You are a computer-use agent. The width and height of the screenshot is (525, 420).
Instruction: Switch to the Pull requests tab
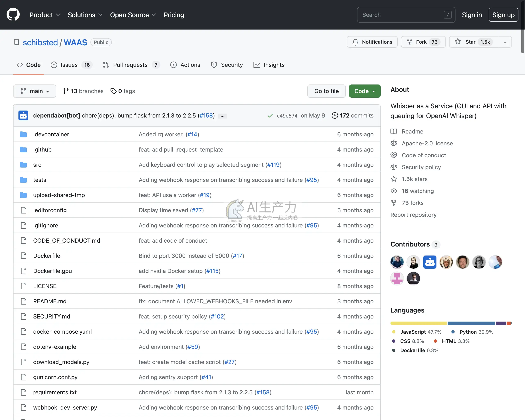131,65
